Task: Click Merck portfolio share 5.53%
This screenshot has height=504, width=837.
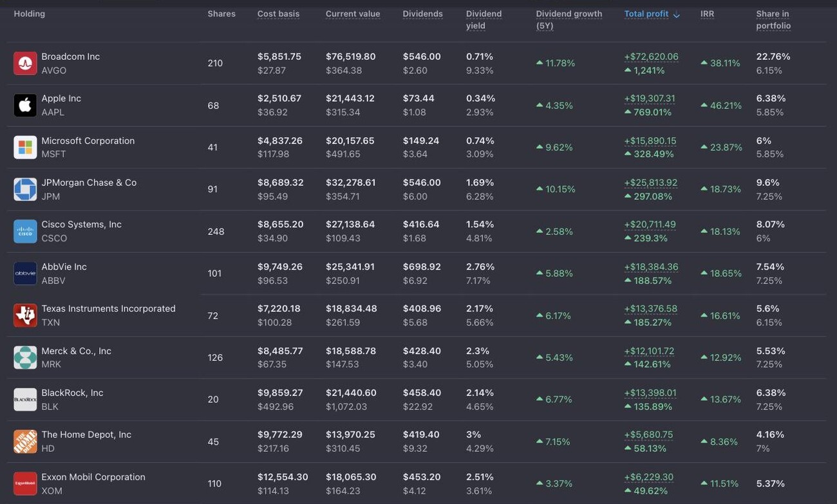Action: tap(770, 351)
